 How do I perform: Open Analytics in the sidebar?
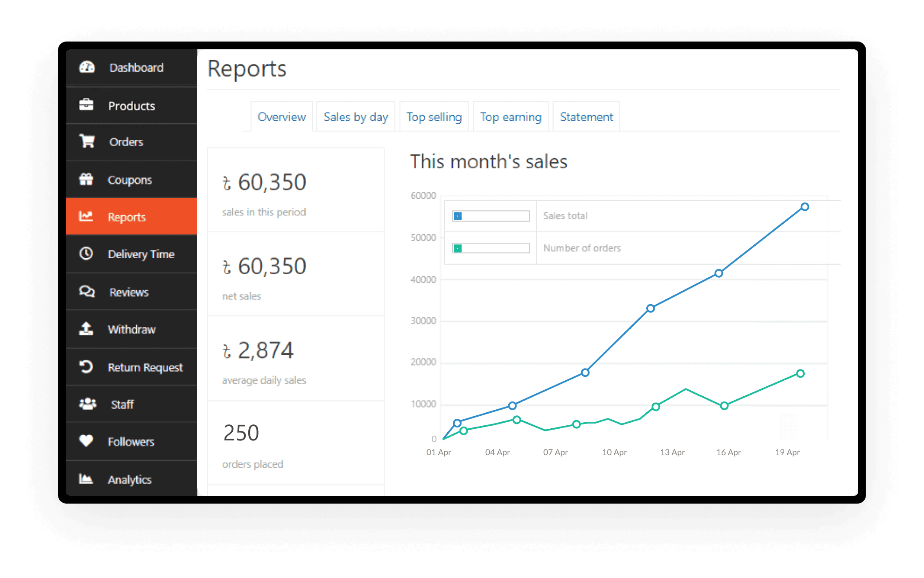(130, 479)
